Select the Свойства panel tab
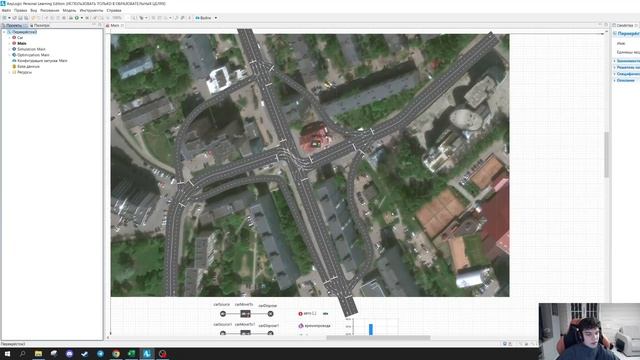 pos(624,25)
